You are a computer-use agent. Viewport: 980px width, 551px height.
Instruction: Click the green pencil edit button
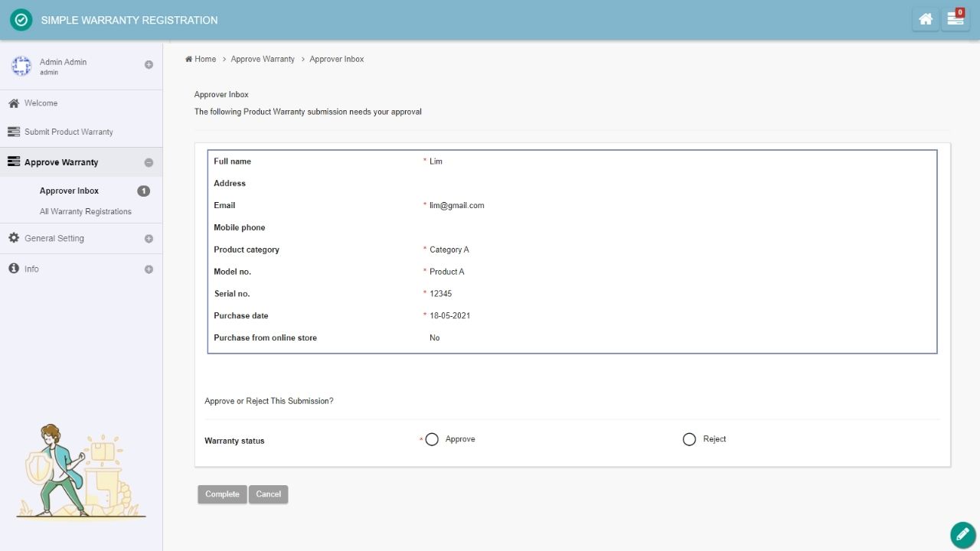coord(962,534)
